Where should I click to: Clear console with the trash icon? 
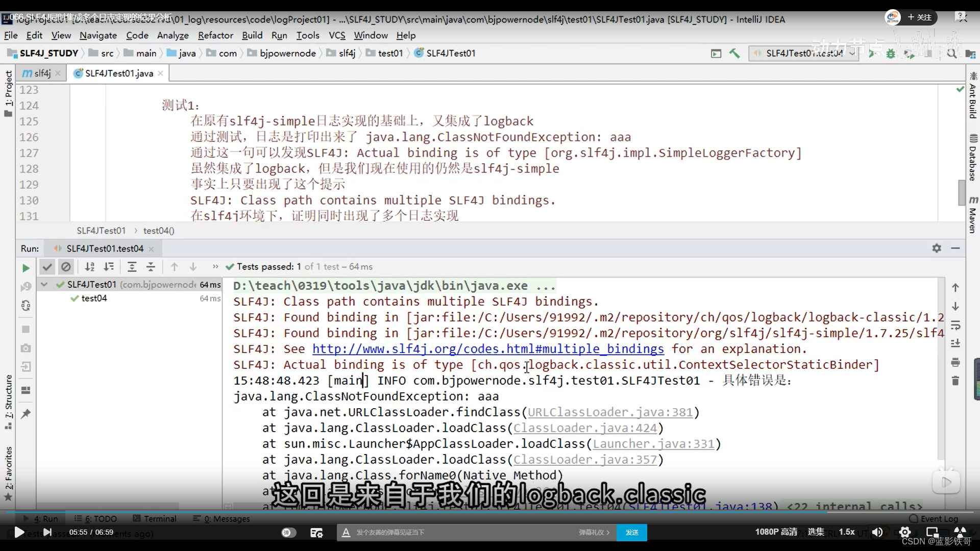[x=955, y=381]
